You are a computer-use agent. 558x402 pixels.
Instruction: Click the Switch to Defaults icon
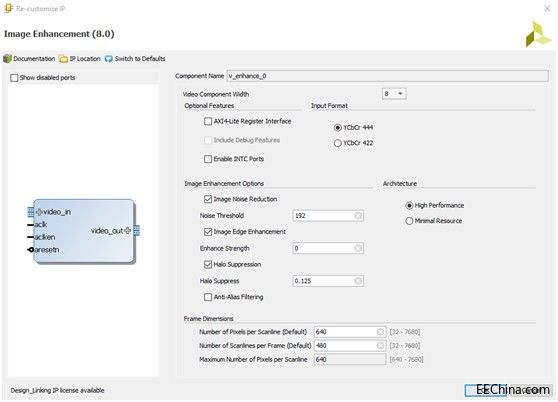[109, 59]
